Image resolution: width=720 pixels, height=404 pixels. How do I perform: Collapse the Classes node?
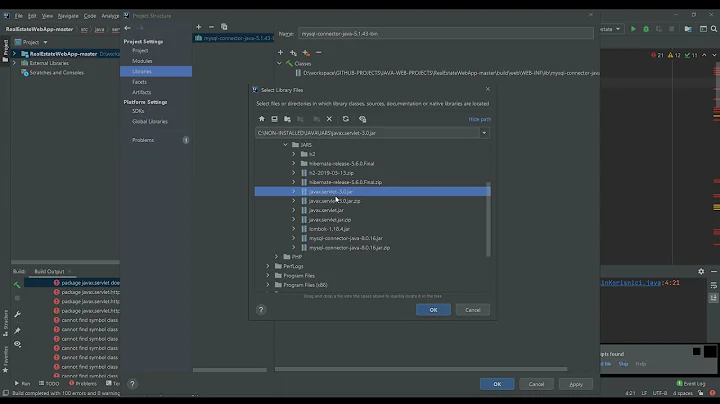click(279, 63)
